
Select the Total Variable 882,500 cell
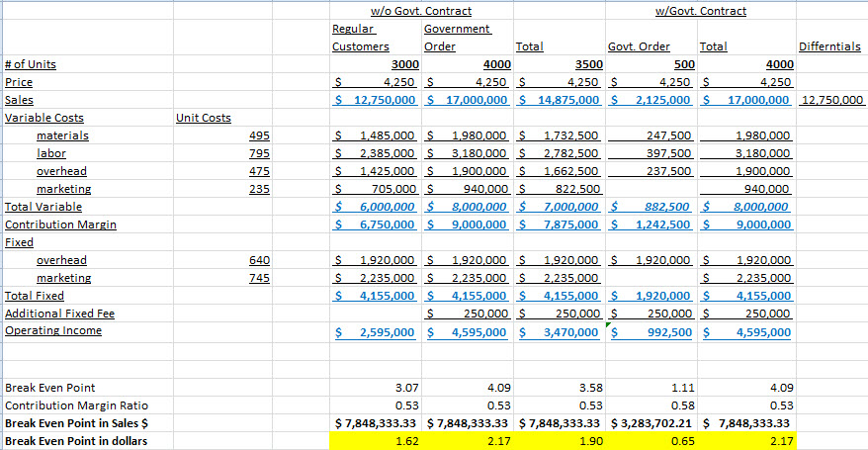click(653, 208)
